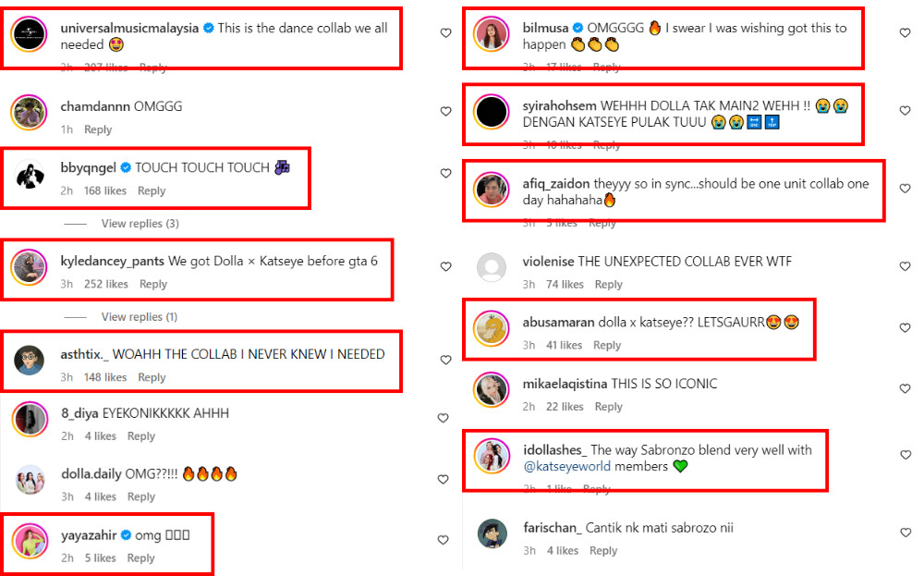Open the @katseyeworld mention link

pos(567,466)
